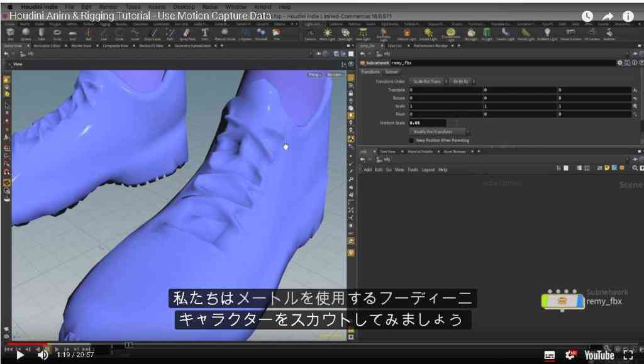
Task: Select the Tube shelf tool
Action: coord(42,34)
